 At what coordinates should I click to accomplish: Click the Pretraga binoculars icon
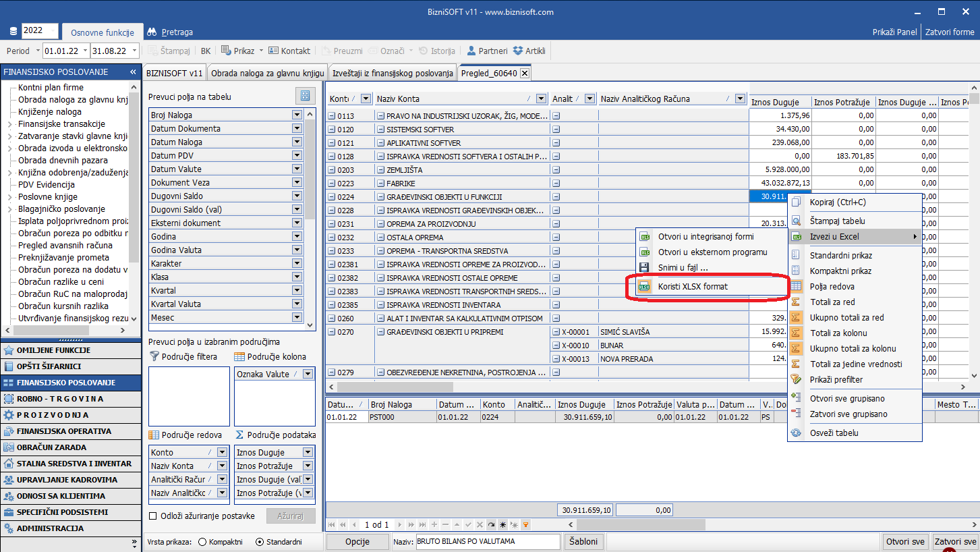pyautogui.click(x=152, y=32)
